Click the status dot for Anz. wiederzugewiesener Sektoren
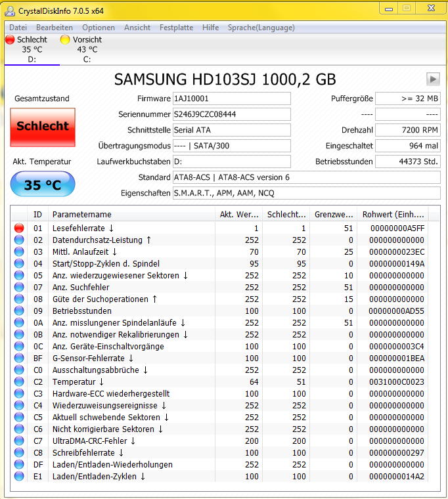This screenshot has height=499, width=448. pos(19,275)
